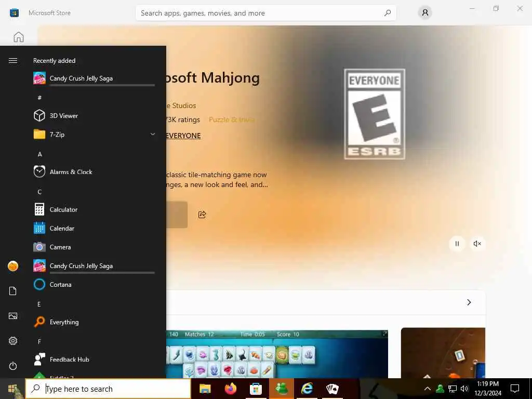The height and width of the screenshot is (399, 532).
Task: Open Microsoft Store taskbar icon
Action: 256,389
